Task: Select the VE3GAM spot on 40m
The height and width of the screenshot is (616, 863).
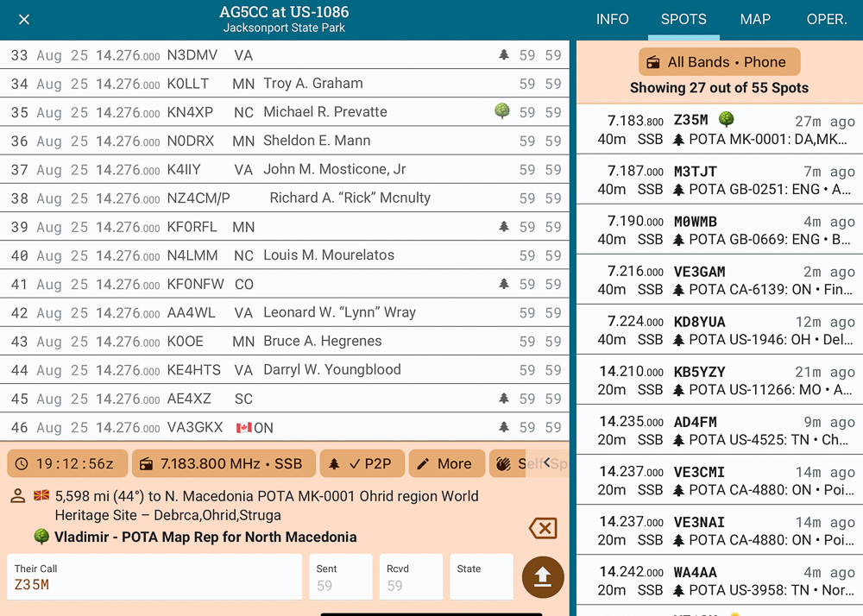Action: tap(719, 280)
